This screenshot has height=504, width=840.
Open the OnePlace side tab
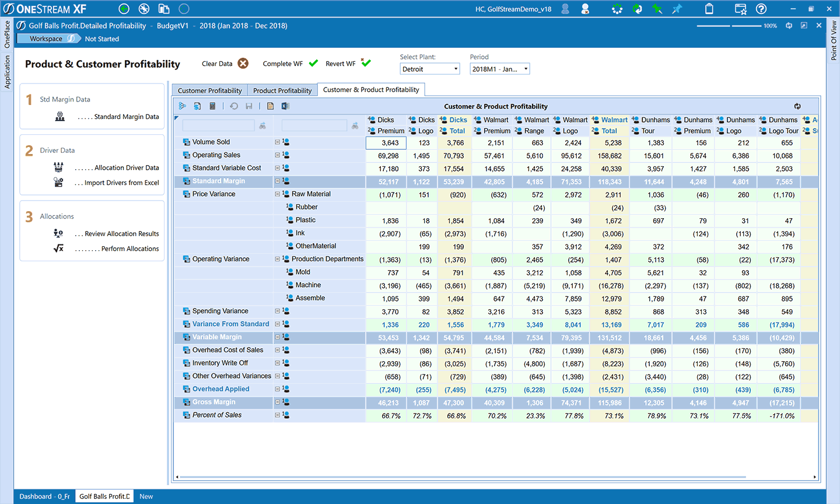pyautogui.click(x=7, y=34)
